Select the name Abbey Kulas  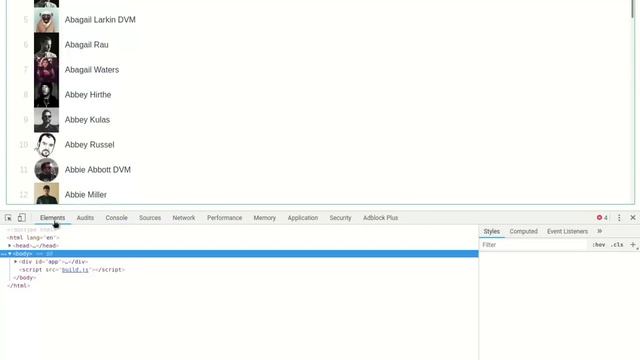pos(87,120)
